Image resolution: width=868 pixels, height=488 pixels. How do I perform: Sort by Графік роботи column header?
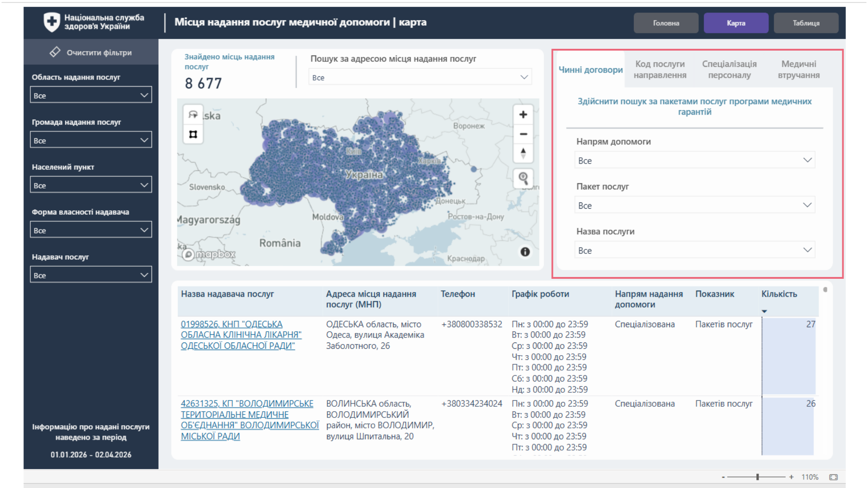pyautogui.click(x=540, y=294)
